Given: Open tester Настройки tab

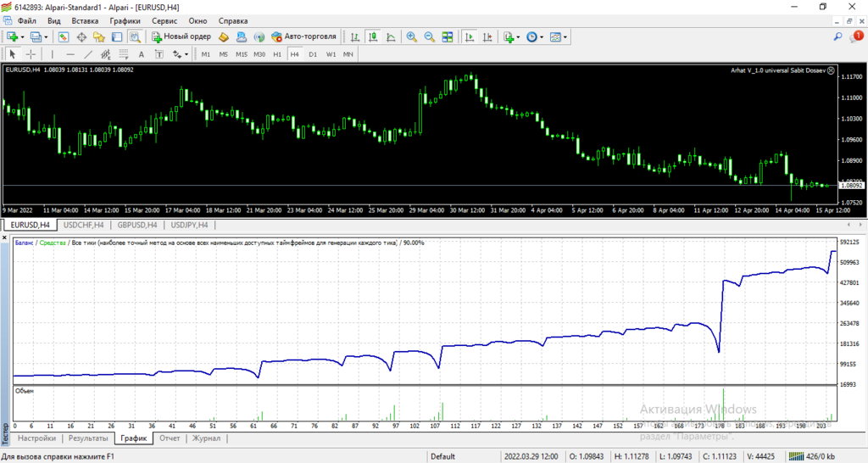Looking at the screenshot, I should pos(36,438).
